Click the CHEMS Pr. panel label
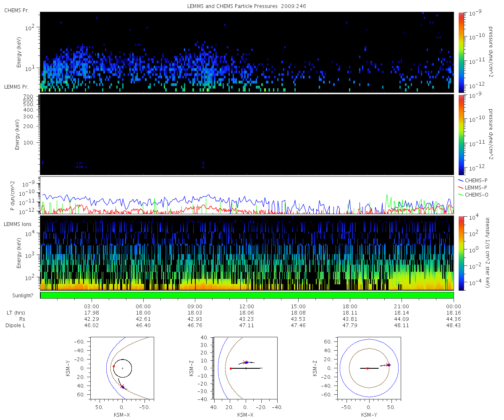 coord(16,10)
